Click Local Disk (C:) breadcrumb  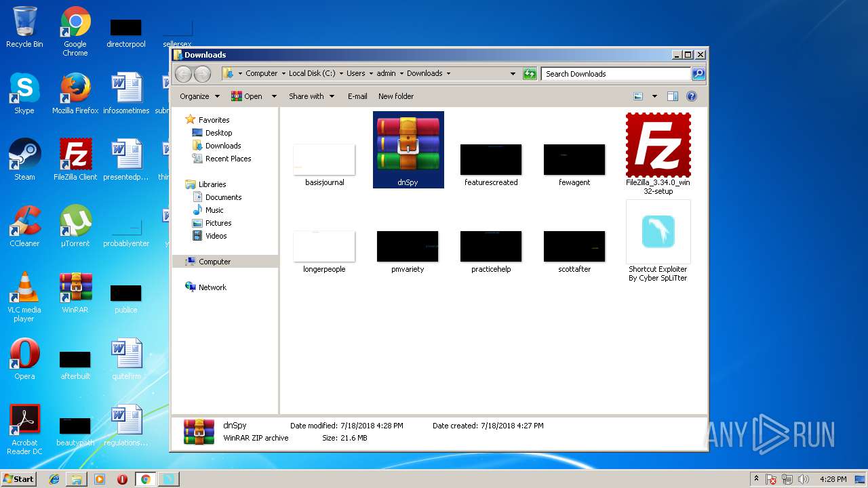pyautogui.click(x=312, y=73)
